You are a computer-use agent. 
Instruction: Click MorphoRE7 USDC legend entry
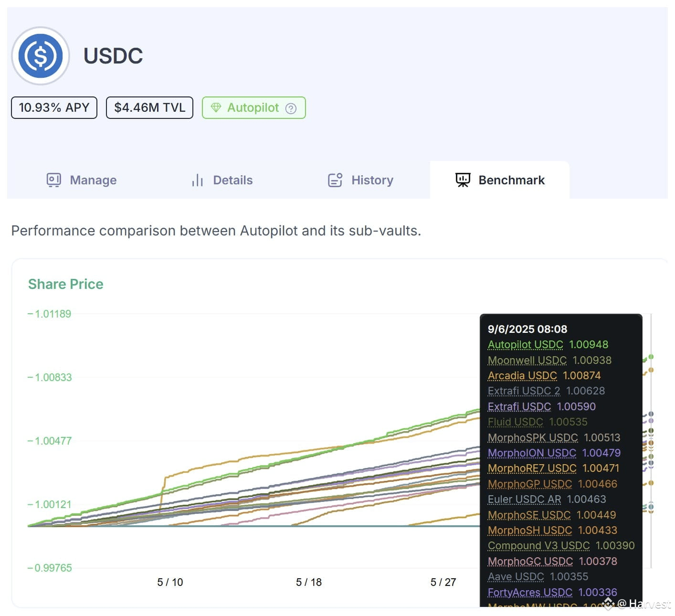532,468
